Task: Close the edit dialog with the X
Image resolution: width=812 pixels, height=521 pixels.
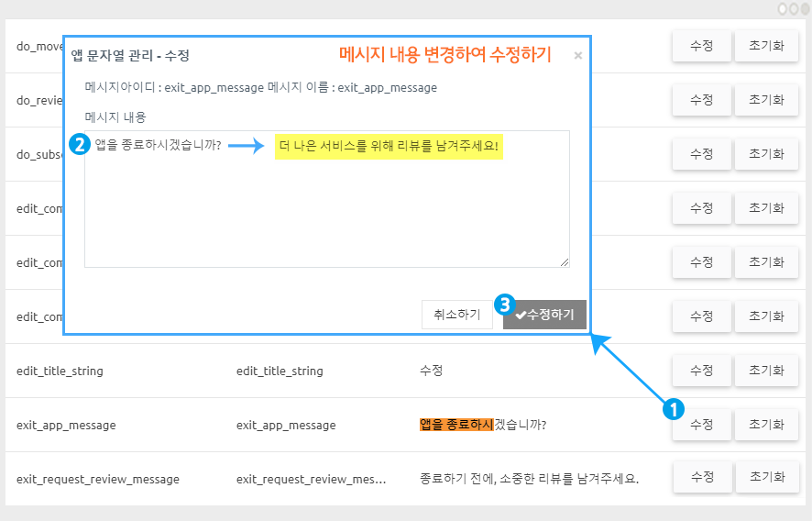Action: pyautogui.click(x=577, y=56)
